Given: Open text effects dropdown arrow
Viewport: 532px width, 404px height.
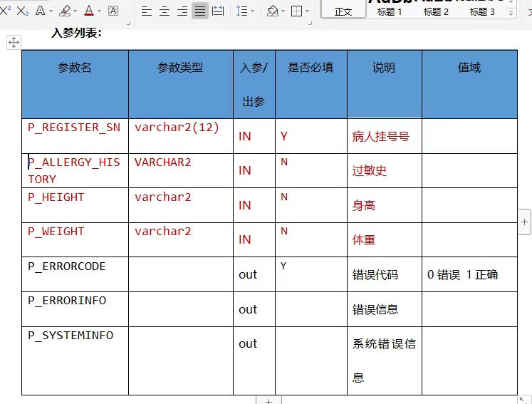Looking at the screenshot, I should click(x=51, y=11).
